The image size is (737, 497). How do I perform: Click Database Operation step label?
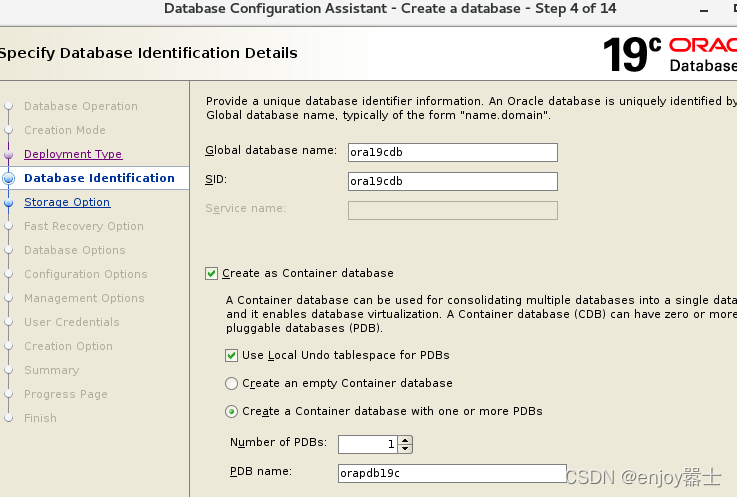pos(81,106)
